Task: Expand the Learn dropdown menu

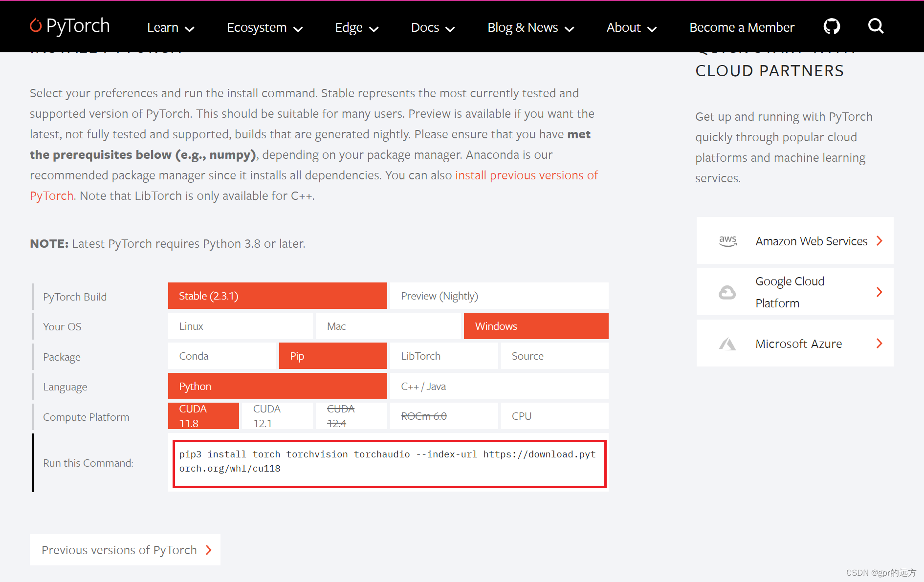Action: tap(171, 27)
